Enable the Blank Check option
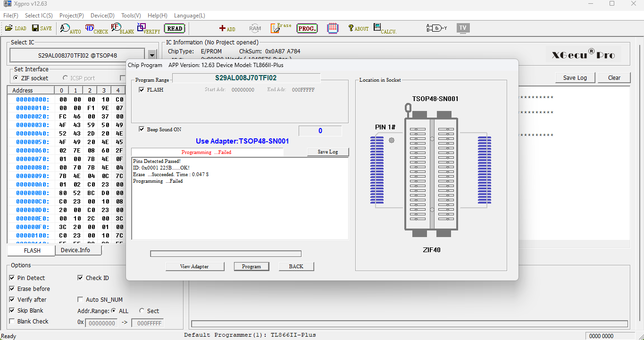644x340 pixels. 12,321
